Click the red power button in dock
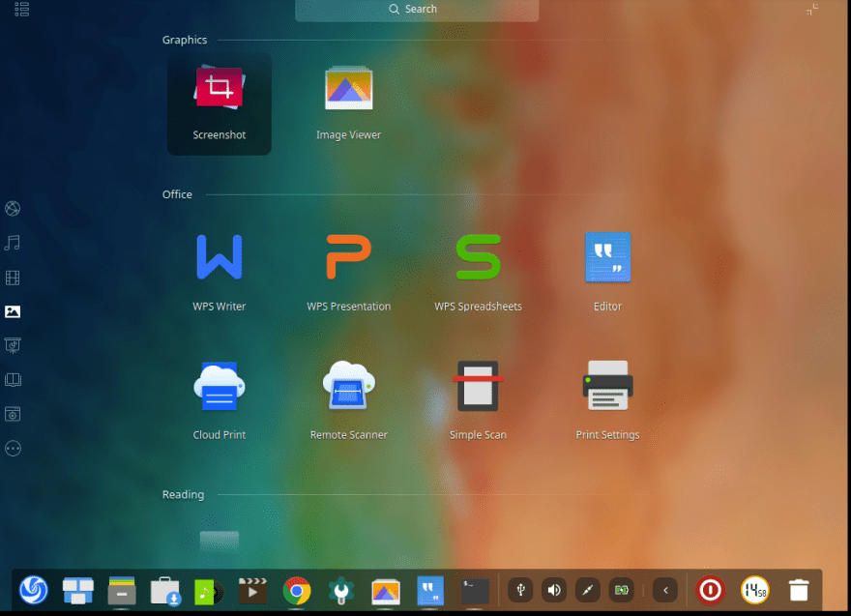 pos(710,590)
